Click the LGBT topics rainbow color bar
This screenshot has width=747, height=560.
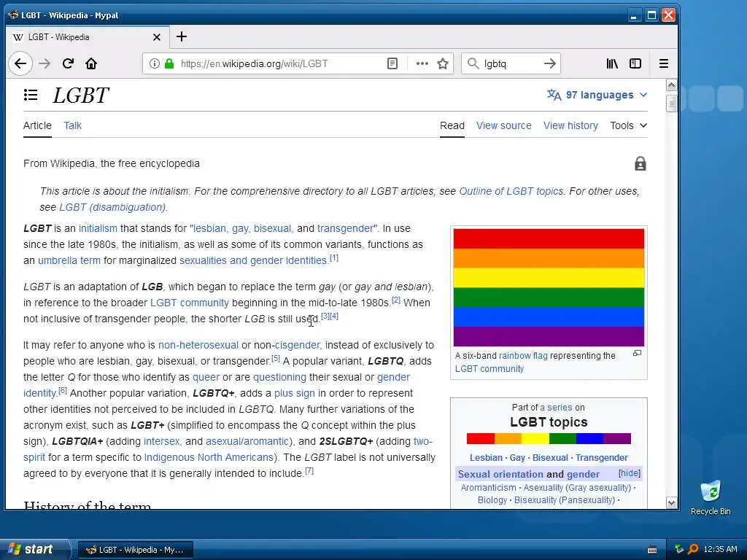549,438
